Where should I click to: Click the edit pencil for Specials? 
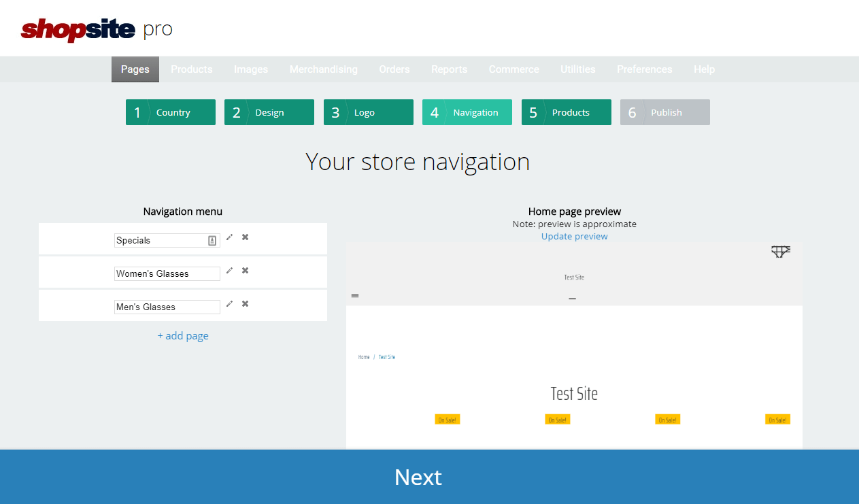pos(229,237)
